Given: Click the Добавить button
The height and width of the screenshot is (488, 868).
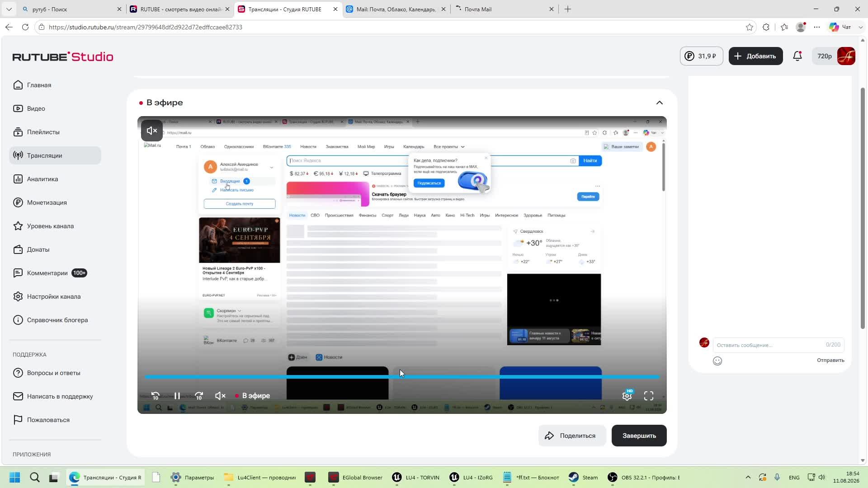Looking at the screenshot, I should 756,56.
